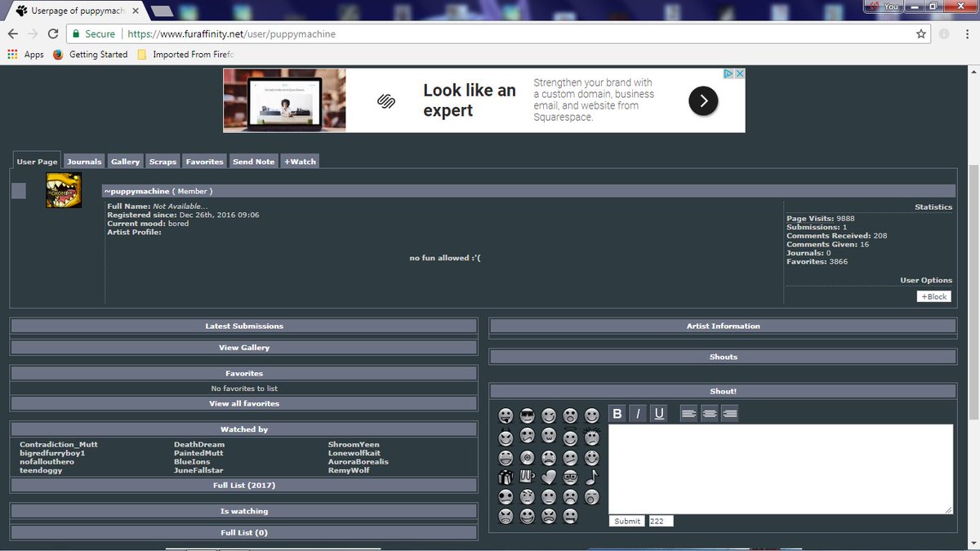The width and height of the screenshot is (980, 551).
Task: Insert the heart emoticon
Action: [x=549, y=476]
